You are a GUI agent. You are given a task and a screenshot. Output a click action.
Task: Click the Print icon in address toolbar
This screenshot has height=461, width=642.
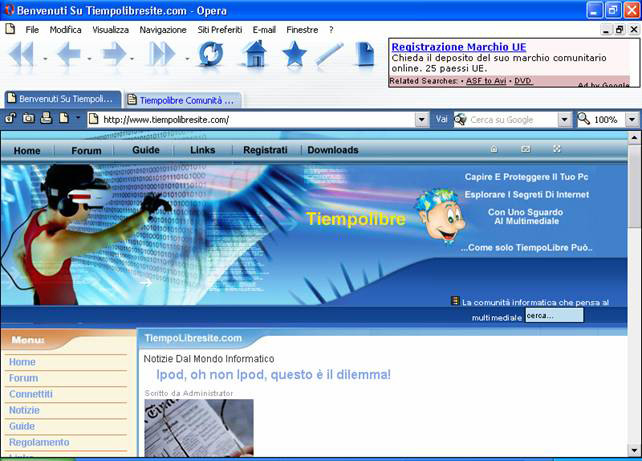[46, 118]
